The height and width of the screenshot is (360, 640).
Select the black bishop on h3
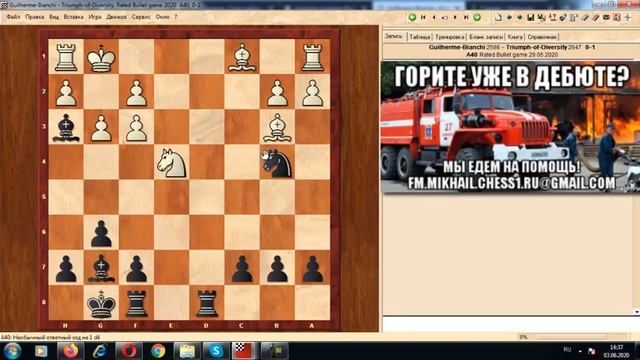point(66,127)
